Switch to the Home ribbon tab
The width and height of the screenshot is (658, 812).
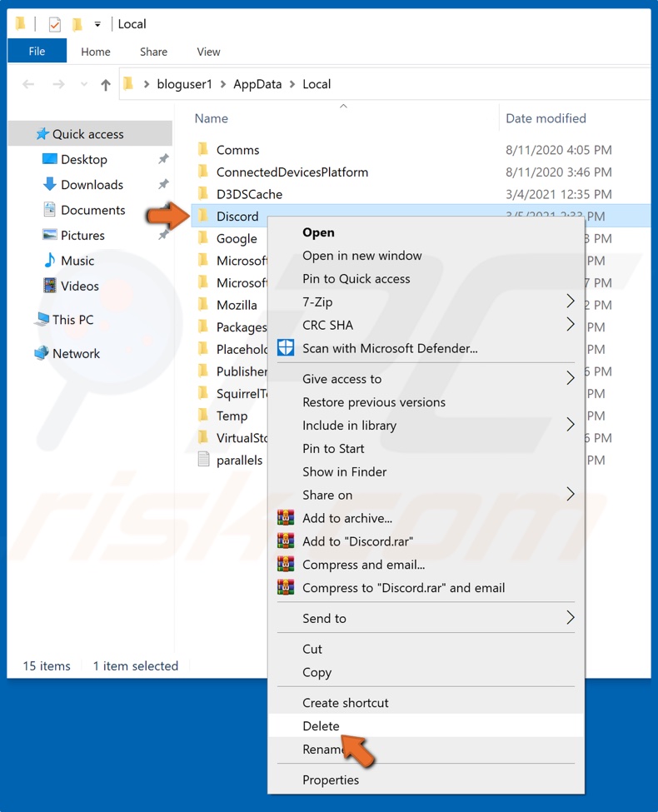pyautogui.click(x=95, y=52)
